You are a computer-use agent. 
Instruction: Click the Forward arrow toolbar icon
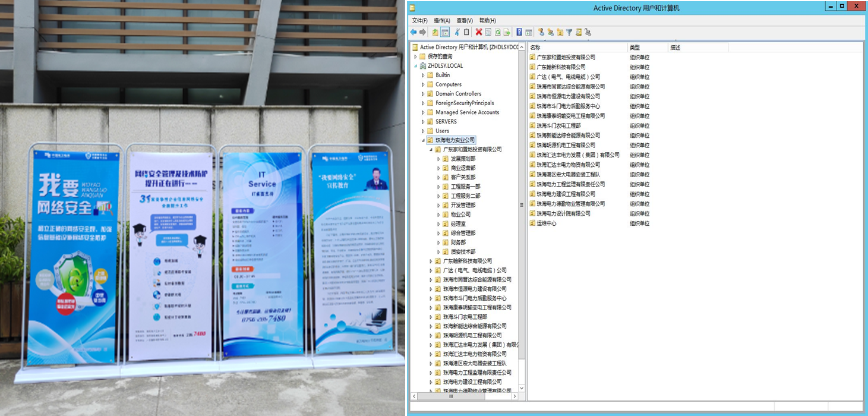[422, 32]
